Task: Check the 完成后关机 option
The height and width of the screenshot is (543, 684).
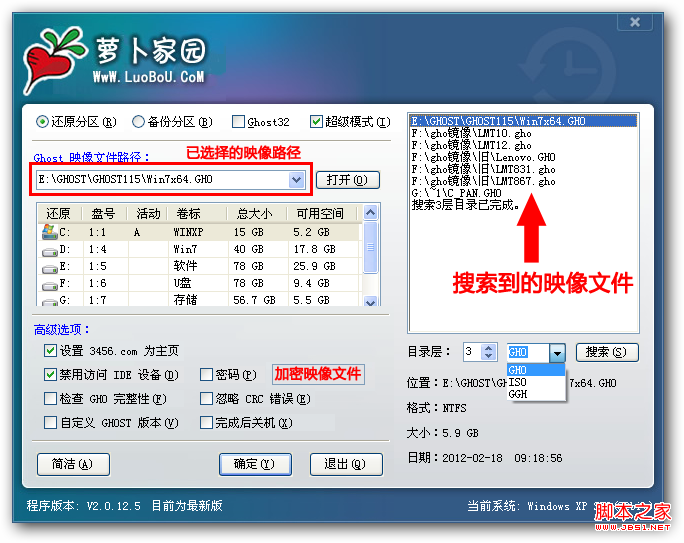Action: [206, 422]
